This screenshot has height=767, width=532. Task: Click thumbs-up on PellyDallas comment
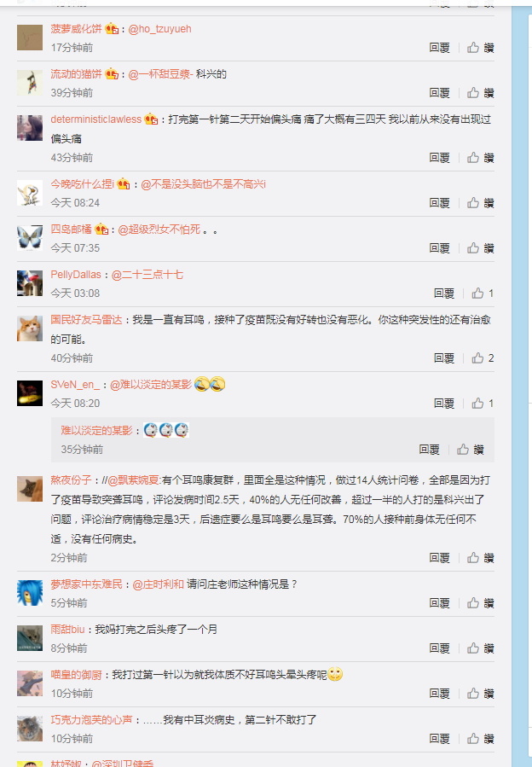point(483,293)
